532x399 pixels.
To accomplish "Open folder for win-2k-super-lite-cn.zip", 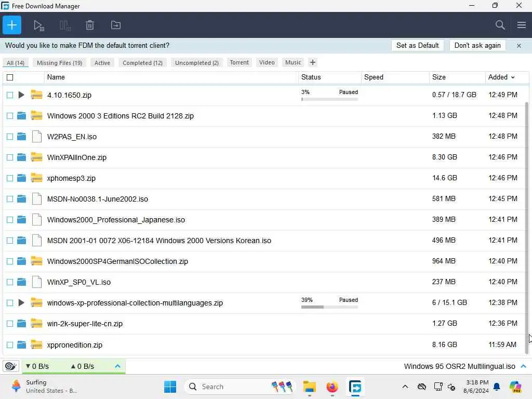I will 21,324.
